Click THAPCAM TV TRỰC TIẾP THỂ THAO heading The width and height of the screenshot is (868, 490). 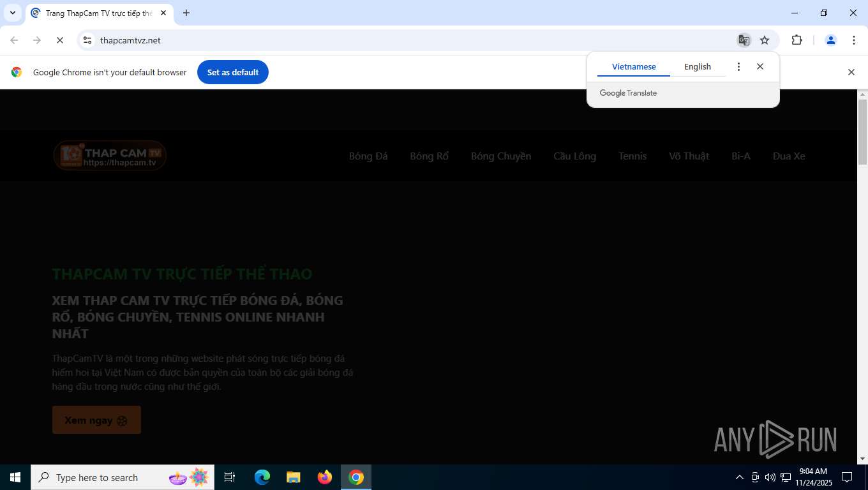point(182,274)
